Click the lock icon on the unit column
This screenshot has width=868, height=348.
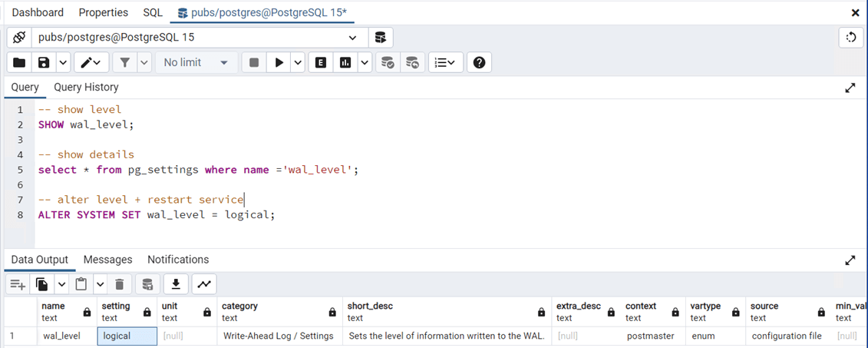207,313
